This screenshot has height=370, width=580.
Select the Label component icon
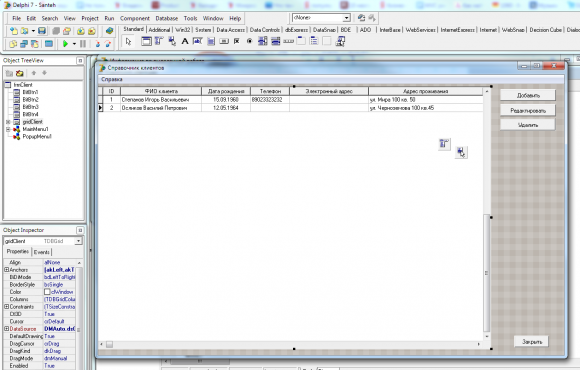click(185, 41)
